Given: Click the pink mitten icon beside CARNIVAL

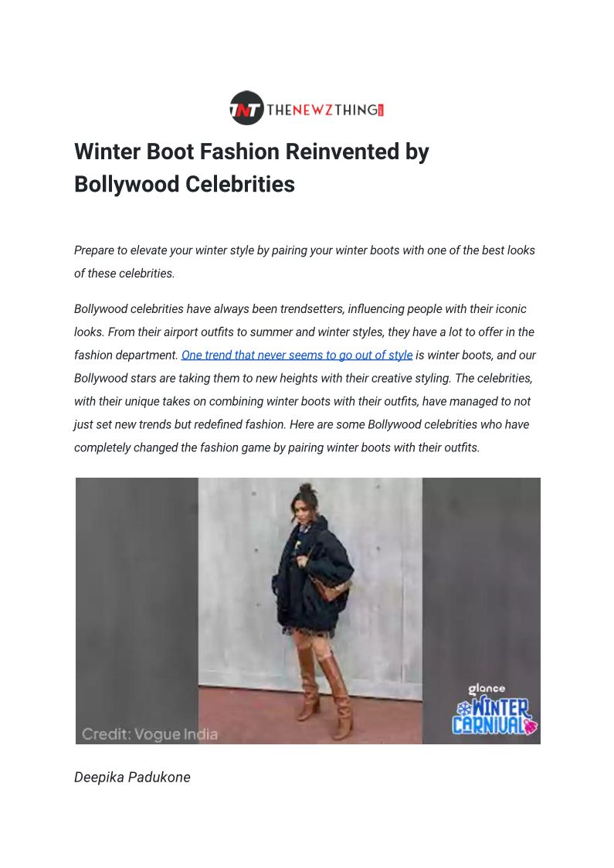Looking at the screenshot, I should point(531,726).
